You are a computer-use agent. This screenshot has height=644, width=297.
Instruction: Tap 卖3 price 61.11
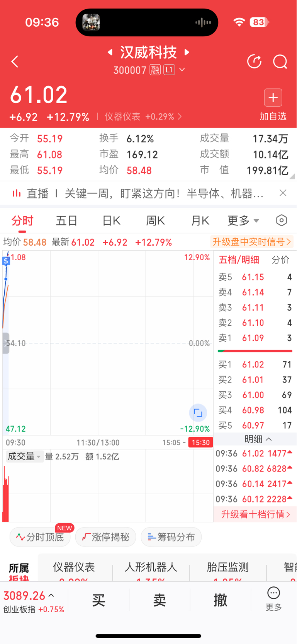click(253, 308)
